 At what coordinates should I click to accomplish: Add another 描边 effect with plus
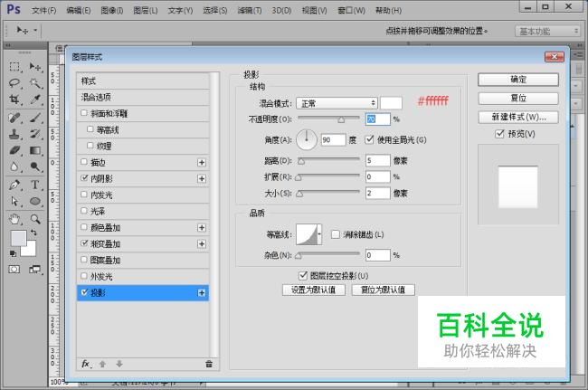point(202,162)
